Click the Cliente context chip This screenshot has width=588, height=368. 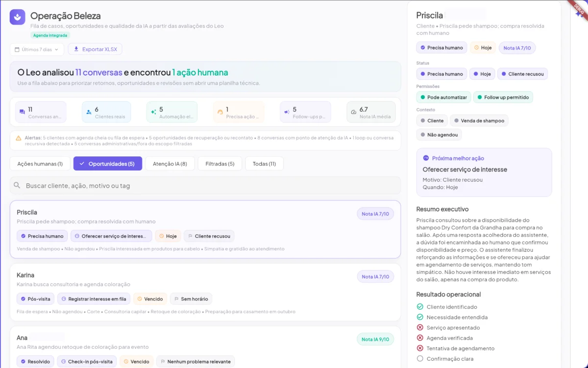(432, 121)
